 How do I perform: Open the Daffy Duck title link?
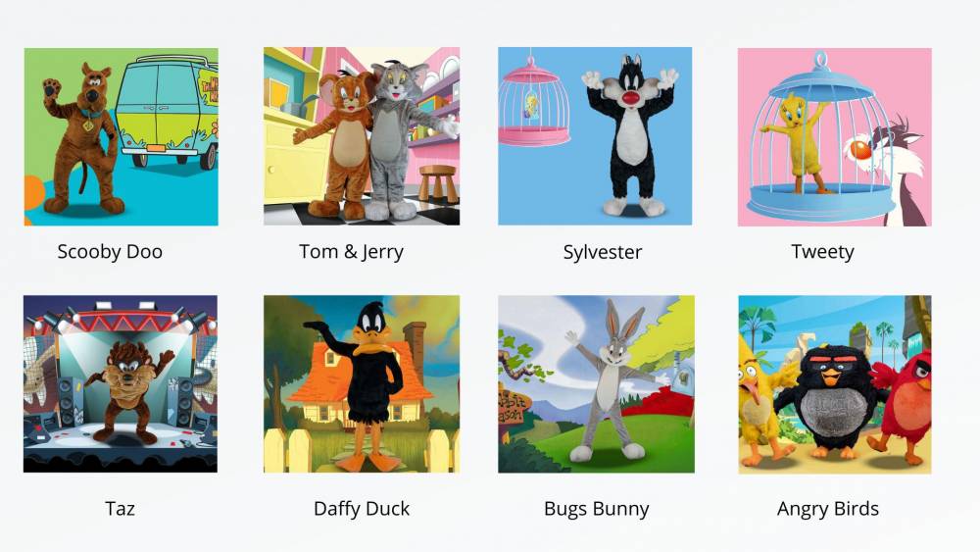pyautogui.click(x=362, y=508)
